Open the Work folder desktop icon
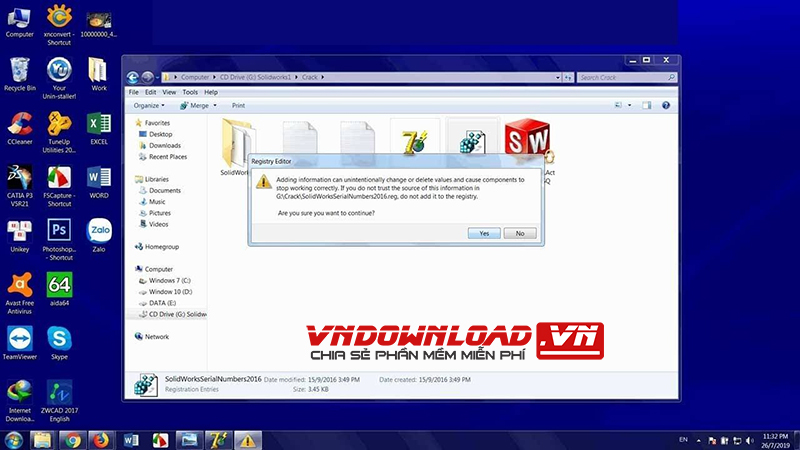 click(x=99, y=74)
